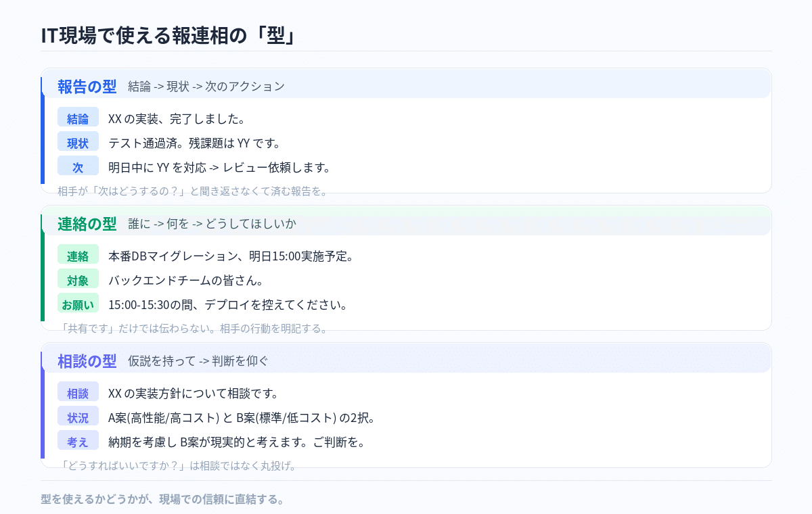Click the green 対象 tag
Screen dimensions: 812x514
tap(78, 280)
